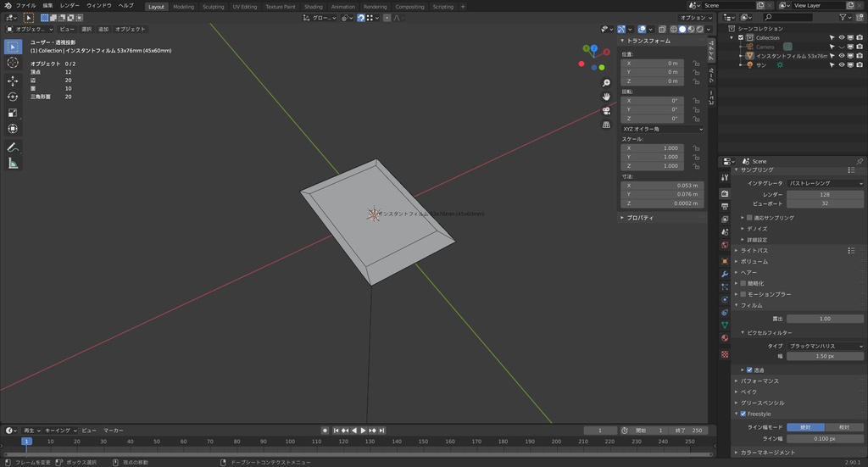This screenshot has height=467, width=868.
Task: Click the camera view icon in viewport
Action: (x=606, y=111)
